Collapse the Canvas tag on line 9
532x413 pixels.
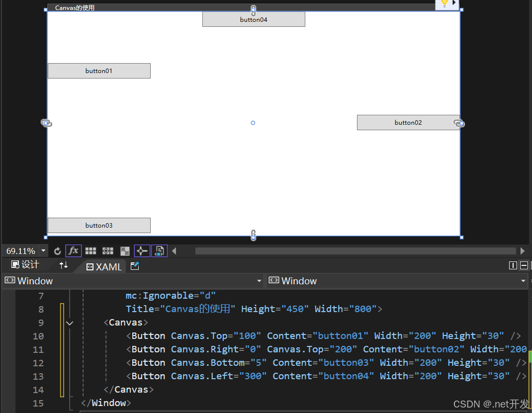(x=70, y=323)
